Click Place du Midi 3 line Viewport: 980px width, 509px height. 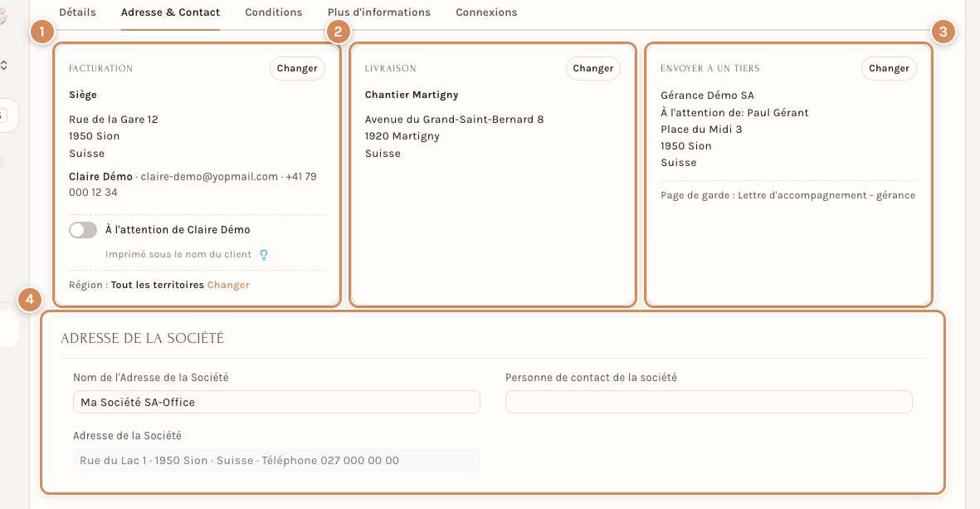pos(701,129)
